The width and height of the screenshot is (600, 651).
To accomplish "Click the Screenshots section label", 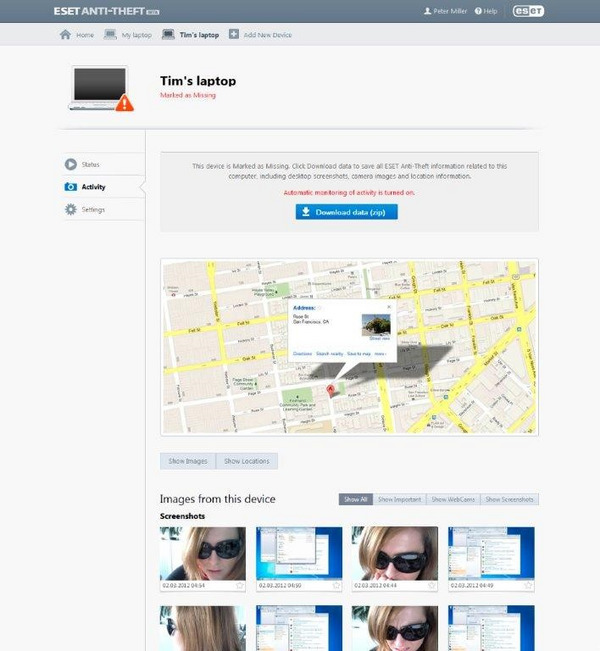I will [182, 516].
